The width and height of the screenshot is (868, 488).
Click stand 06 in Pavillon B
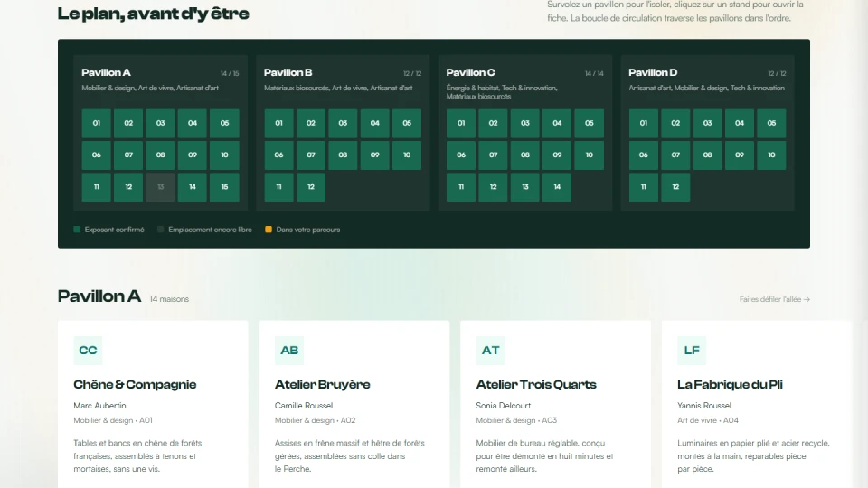click(x=278, y=155)
